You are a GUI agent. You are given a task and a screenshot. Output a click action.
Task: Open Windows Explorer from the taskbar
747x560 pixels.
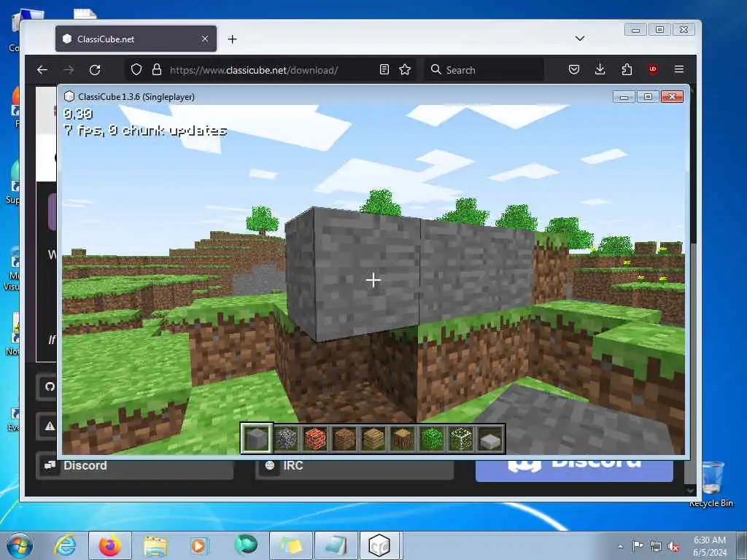pyautogui.click(x=155, y=545)
